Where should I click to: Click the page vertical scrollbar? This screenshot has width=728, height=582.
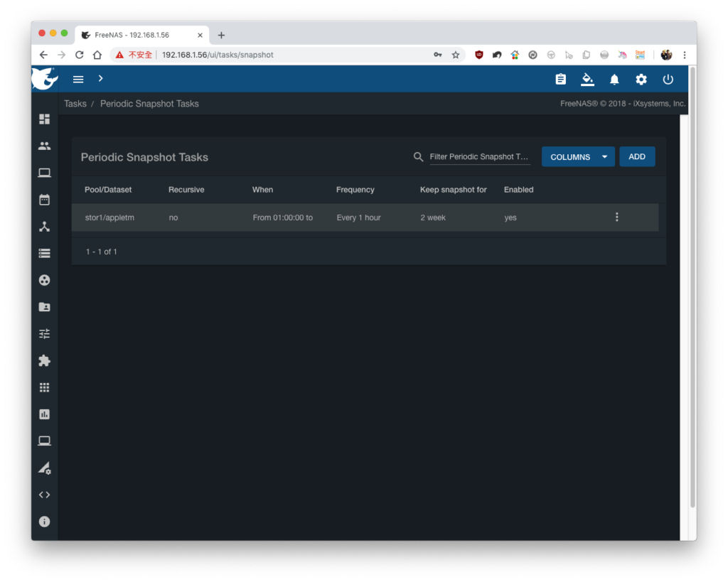(692, 288)
